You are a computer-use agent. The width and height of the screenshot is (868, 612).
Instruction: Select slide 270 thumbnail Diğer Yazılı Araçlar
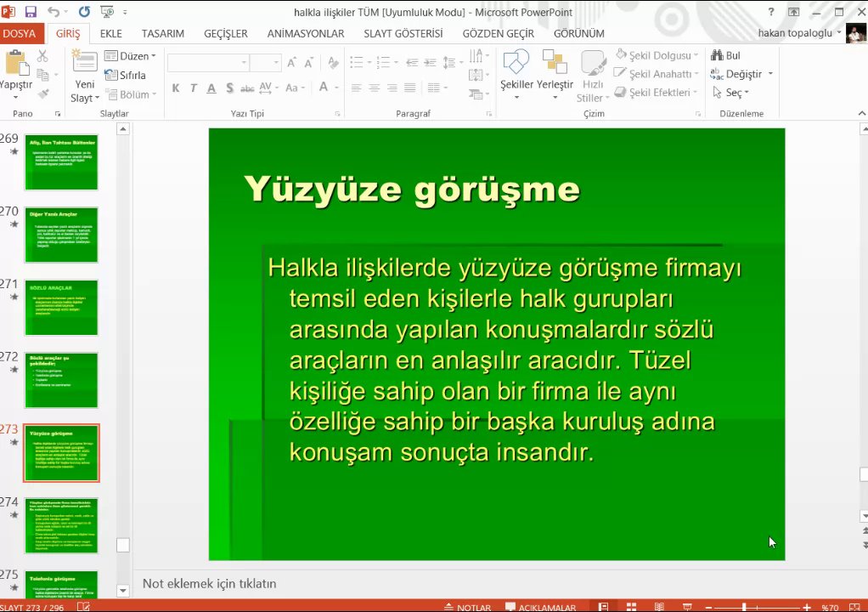point(61,235)
